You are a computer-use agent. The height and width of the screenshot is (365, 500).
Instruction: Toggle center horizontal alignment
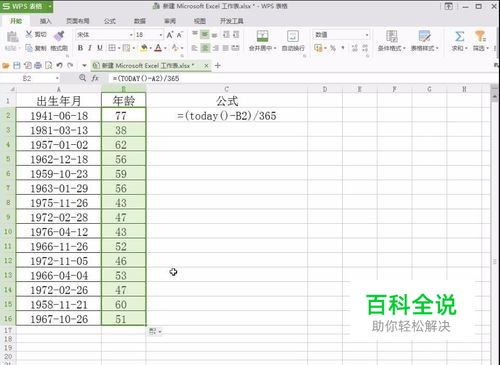click(x=205, y=48)
